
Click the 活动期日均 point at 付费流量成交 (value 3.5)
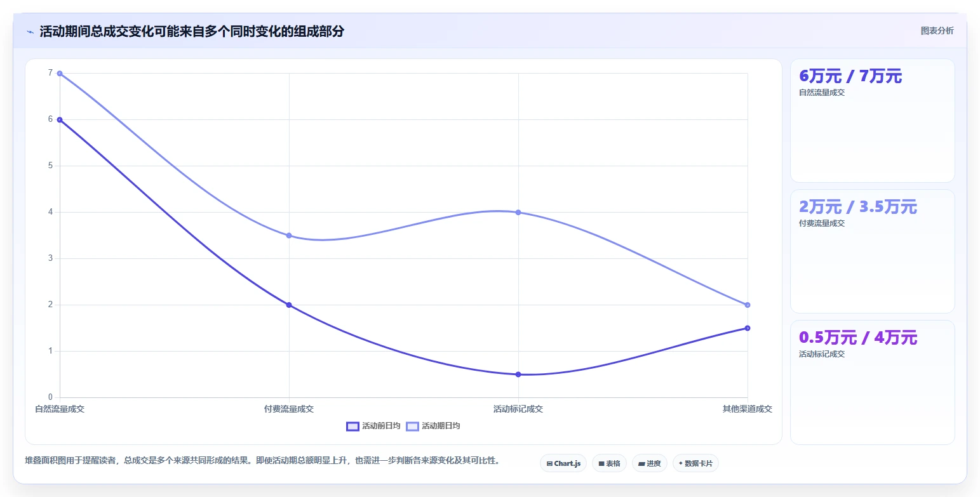289,235
